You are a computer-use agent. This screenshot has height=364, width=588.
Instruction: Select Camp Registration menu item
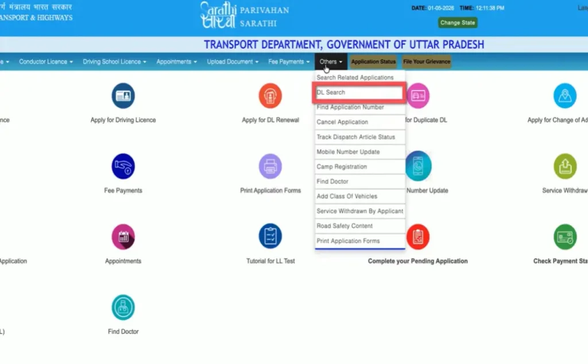point(359,167)
